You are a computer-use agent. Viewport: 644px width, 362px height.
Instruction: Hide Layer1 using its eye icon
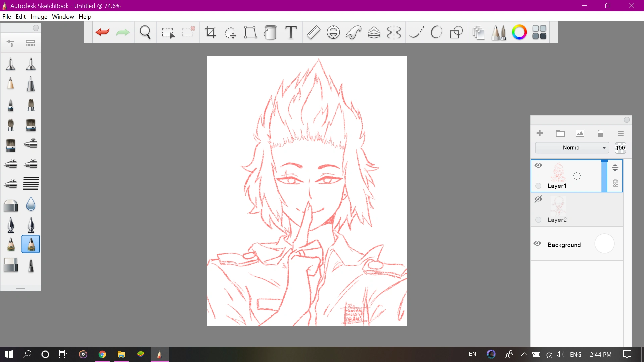click(x=538, y=165)
